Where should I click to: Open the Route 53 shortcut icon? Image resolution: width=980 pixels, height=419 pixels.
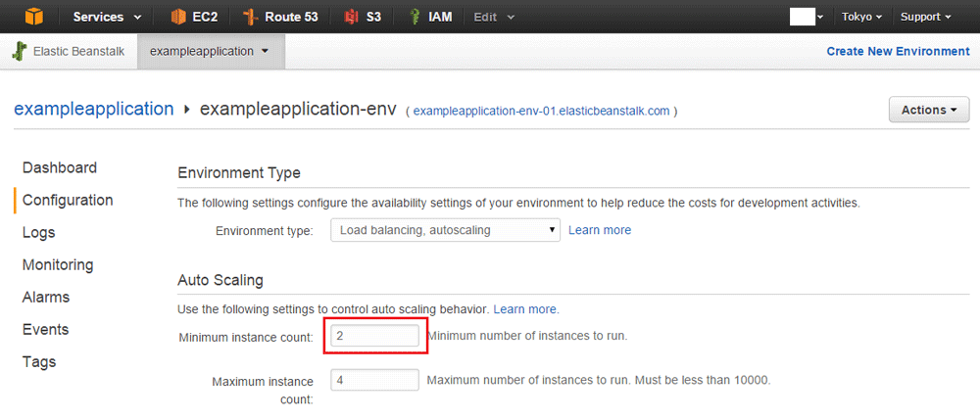pos(251,17)
